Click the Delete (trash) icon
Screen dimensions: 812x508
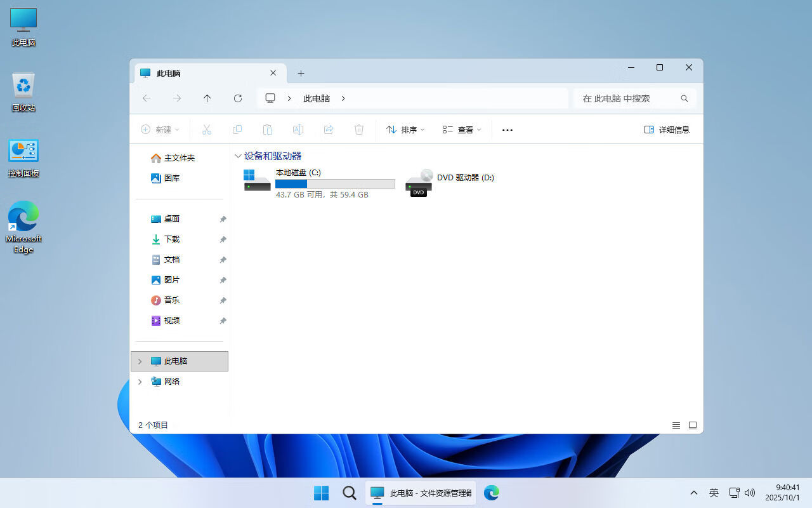coord(359,130)
